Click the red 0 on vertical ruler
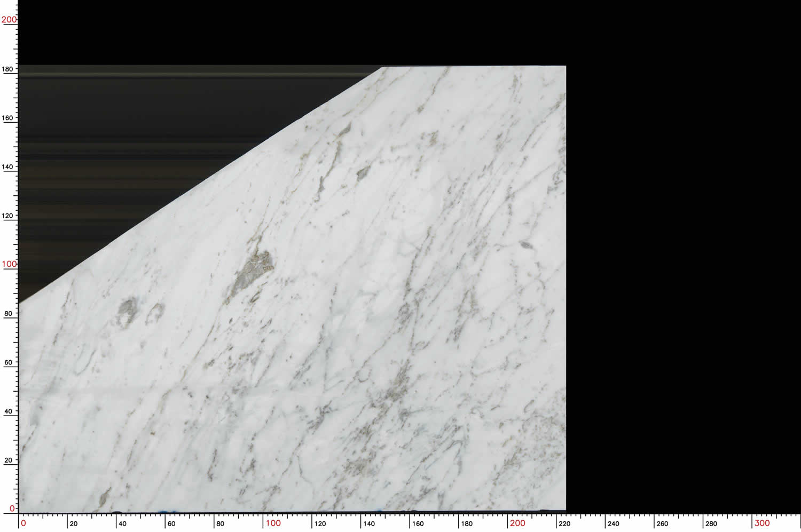Screen dimensions: 801x532 click(x=12, y=509)
